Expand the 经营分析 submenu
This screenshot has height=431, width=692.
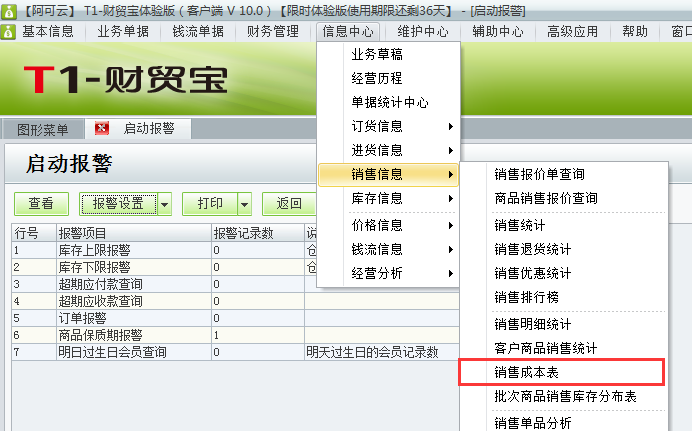(x=388, y=273)
